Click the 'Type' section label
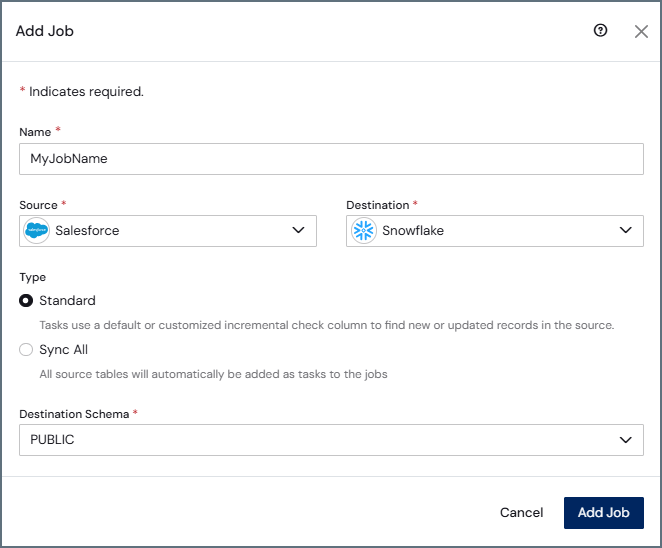Image resolution: width=662 pixels, height=548 pixels. tap(33, 278)
